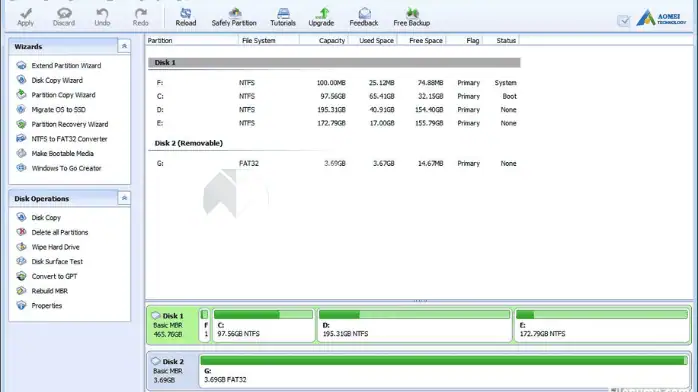Image resolution: width=698 pixels, height=392 pixels.
Task: Start the Extend Partition Wizard
Action: (66, 65)
